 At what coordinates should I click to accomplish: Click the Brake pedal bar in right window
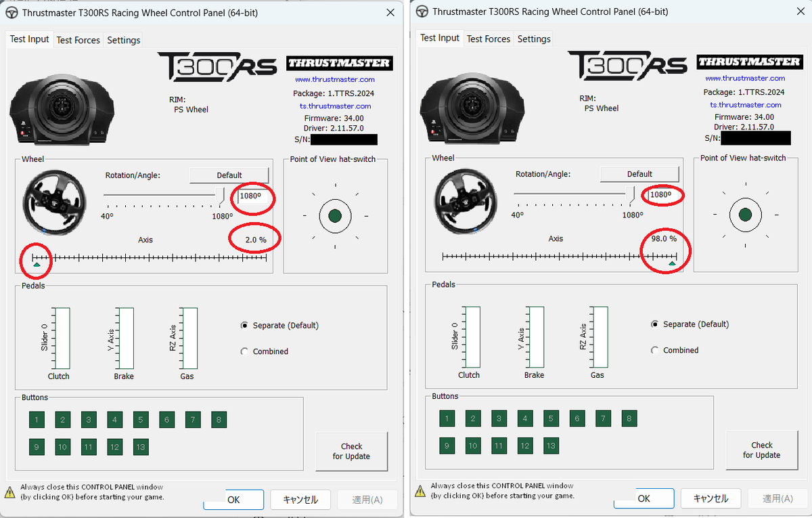coord(536,337)
